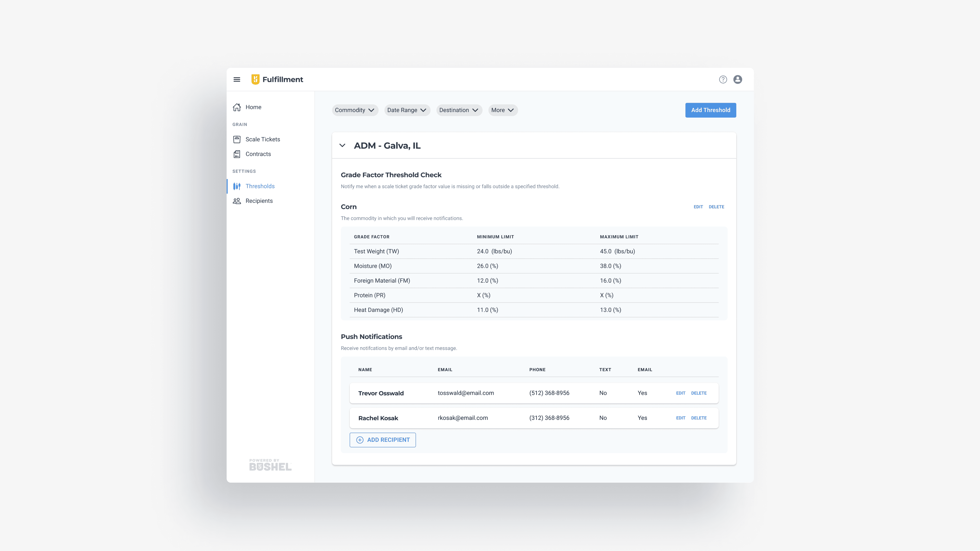Open the hamburger navigation menu
This screenshot has height=551, width=980.
tap(237, 80)
